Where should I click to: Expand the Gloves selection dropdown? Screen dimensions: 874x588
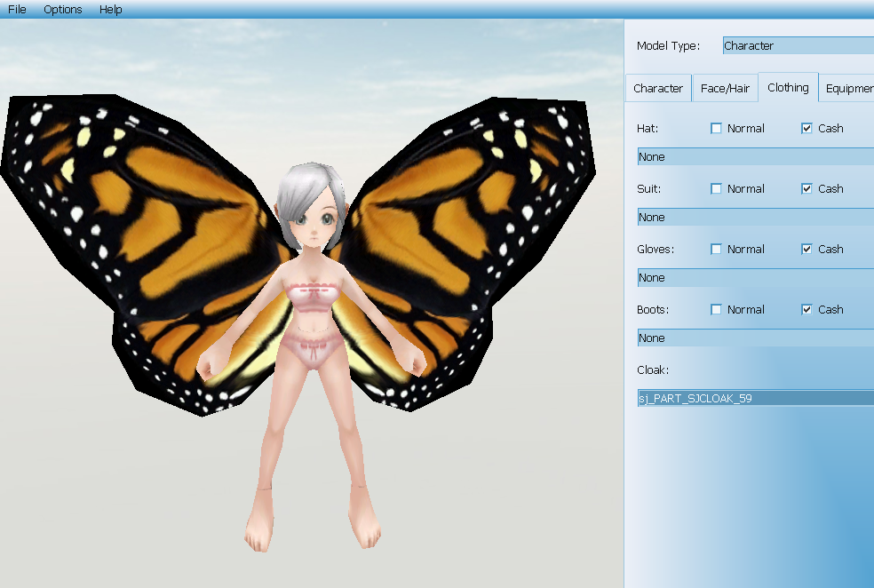(x=755, y=278)
